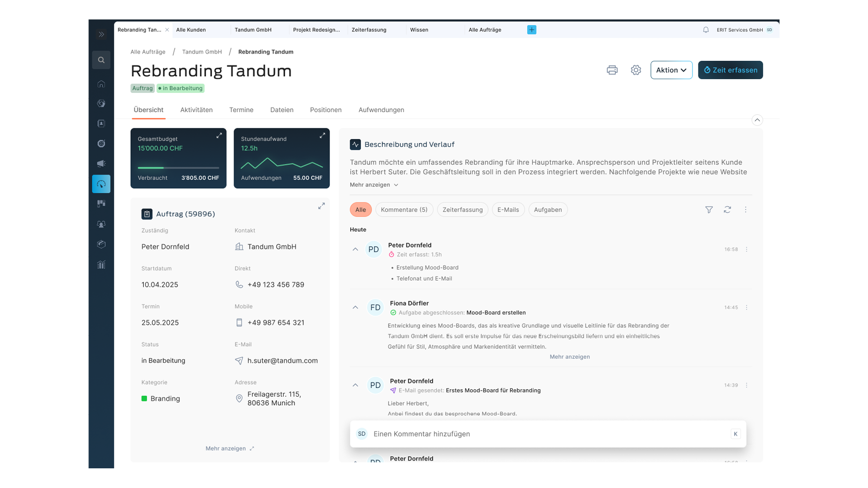Image resolution: width=868 pixels, height=488 pixels.
Task: Switch to the Aktivitäten tab
Action: click(x=196, y=110)
